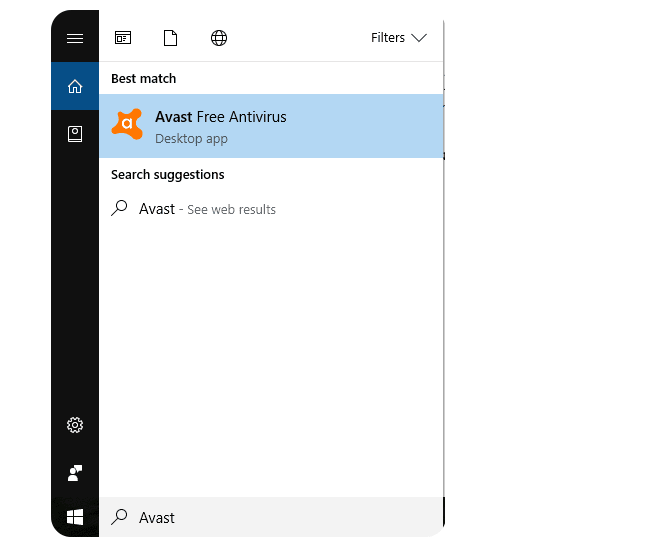Screen dimensions: 661x542
Task: Filter results by Documents icon
Action: (x=171, y=38)
